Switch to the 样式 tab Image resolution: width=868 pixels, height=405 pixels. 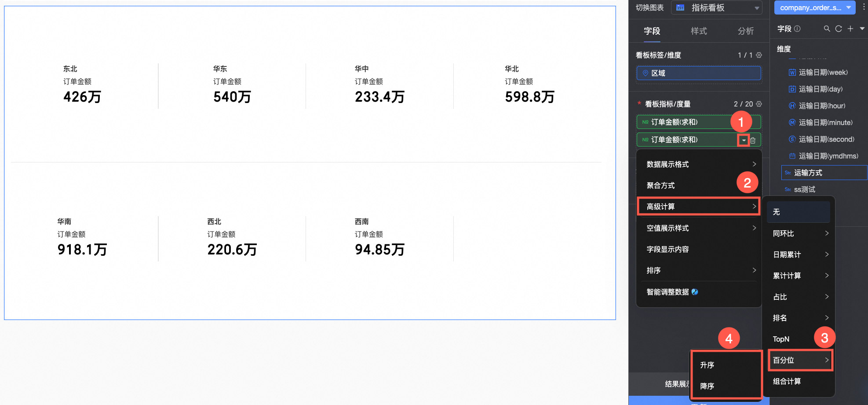(699, 31)
